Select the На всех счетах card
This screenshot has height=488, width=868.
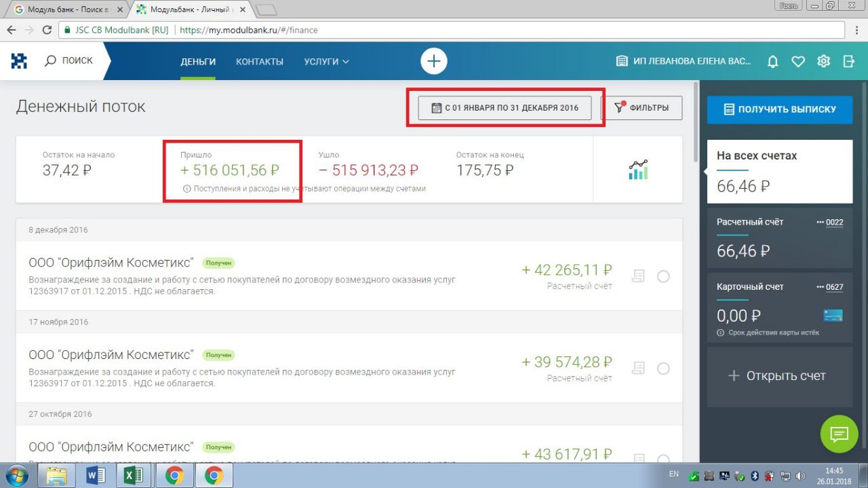pyautogui.click(x=780, y=172)
